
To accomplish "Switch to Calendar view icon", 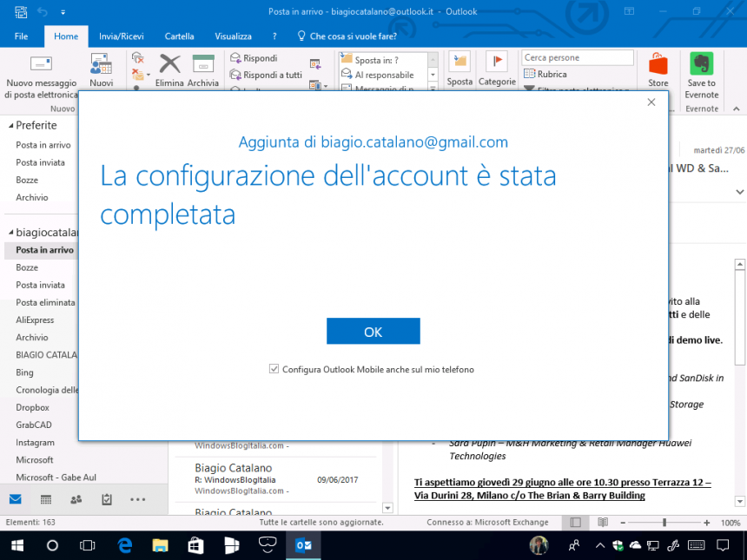I will [46, 499].
